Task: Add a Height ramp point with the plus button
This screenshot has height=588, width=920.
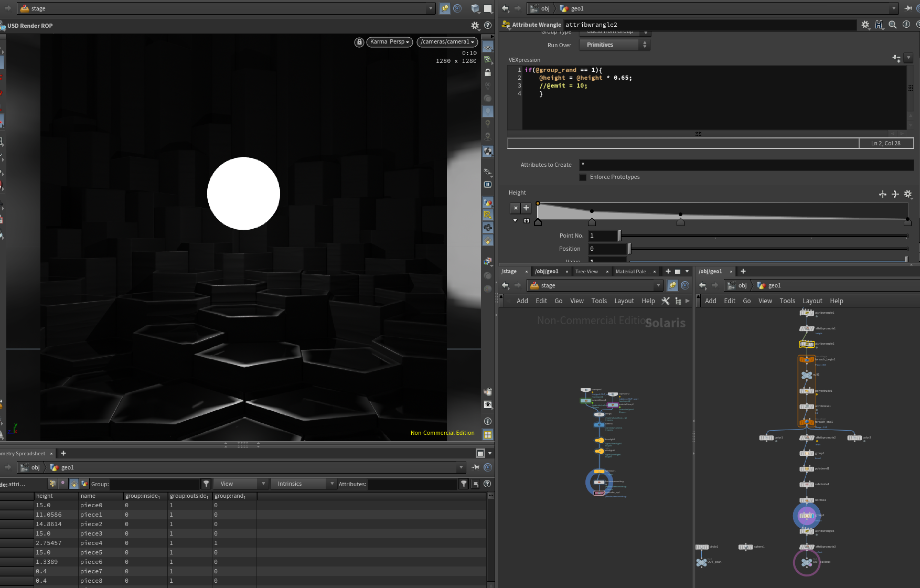Action: coord(526,208)
